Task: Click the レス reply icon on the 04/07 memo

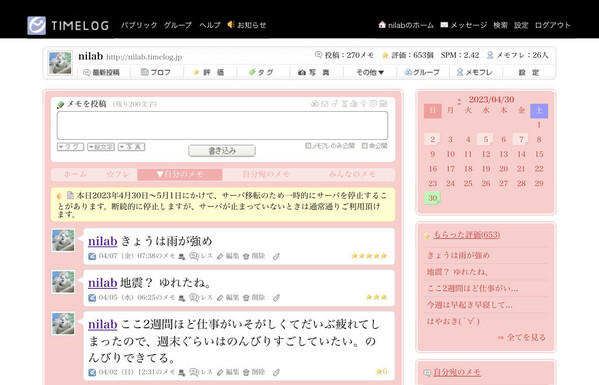Action: coord(201,256)
